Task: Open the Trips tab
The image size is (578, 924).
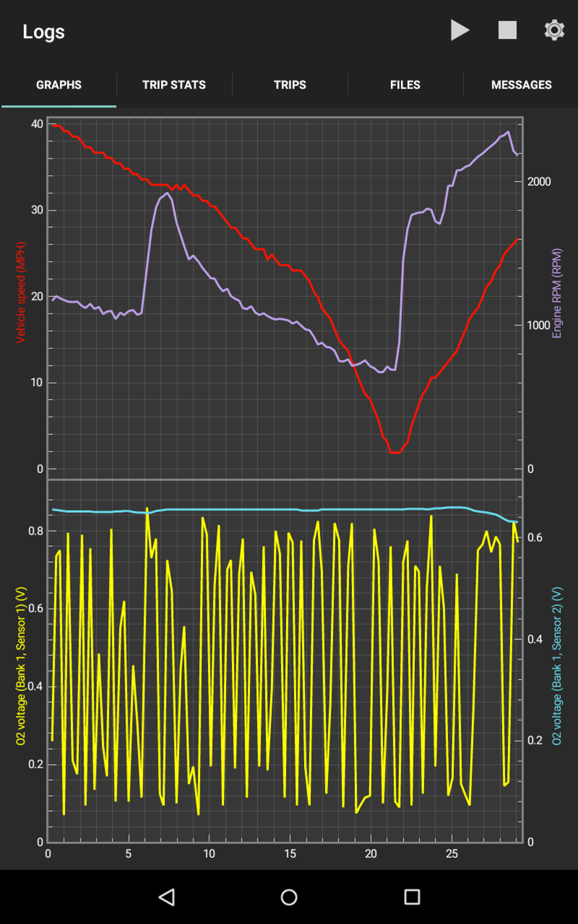Action: [290, 85]
